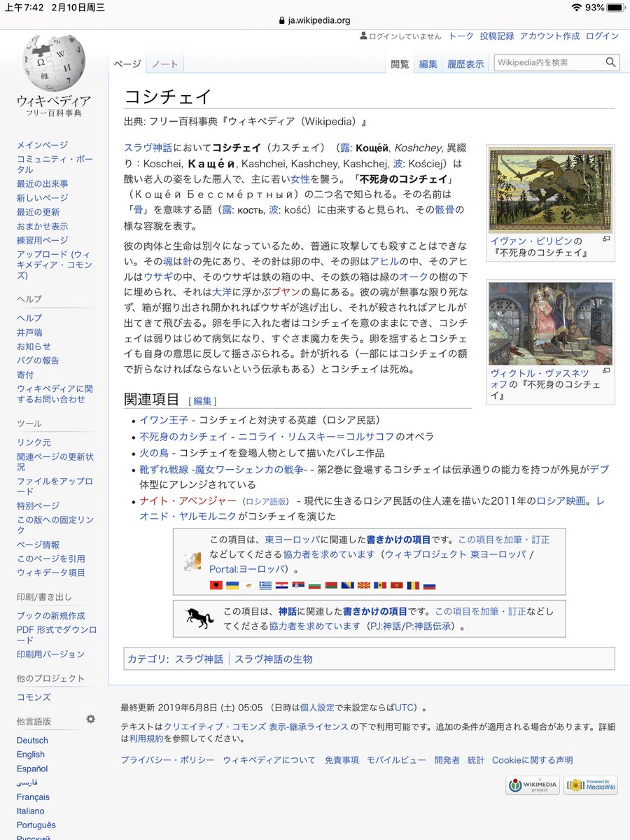
Task: Click the Powered by MediaWiki badge
Action: click(591, 786)
